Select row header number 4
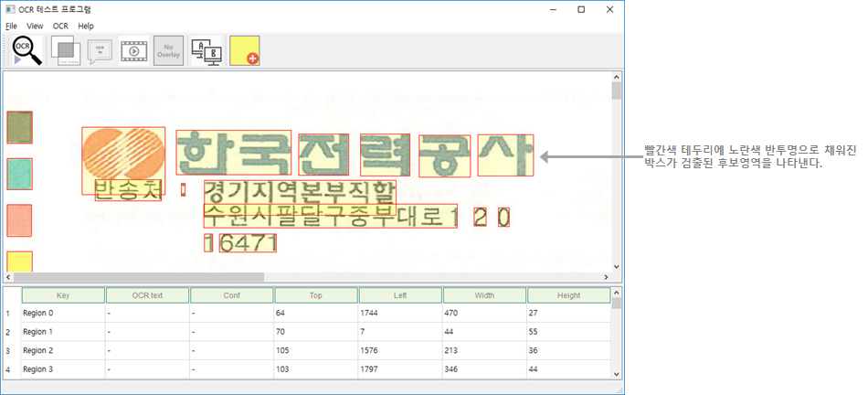 7,369
